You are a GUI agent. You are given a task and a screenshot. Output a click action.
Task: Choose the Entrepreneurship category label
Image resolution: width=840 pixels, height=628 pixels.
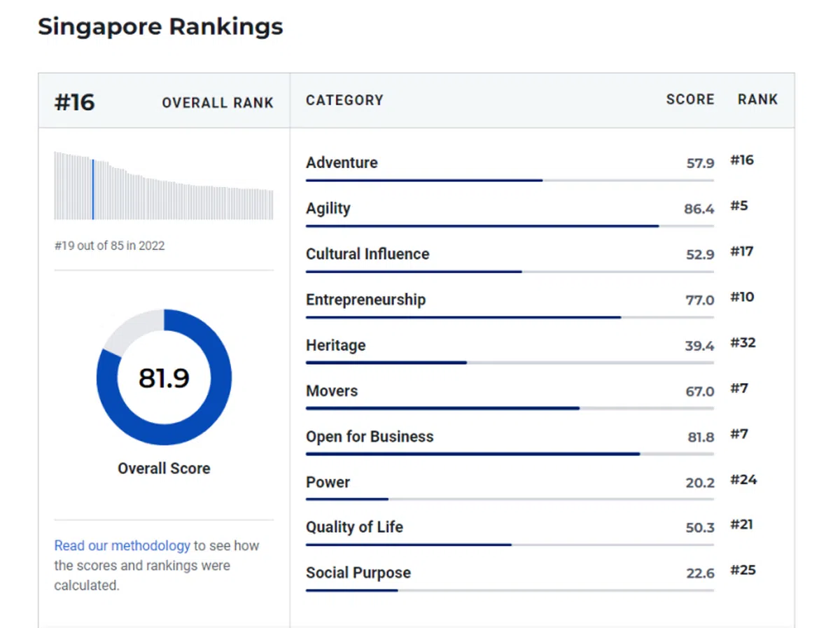coord(365,300)
